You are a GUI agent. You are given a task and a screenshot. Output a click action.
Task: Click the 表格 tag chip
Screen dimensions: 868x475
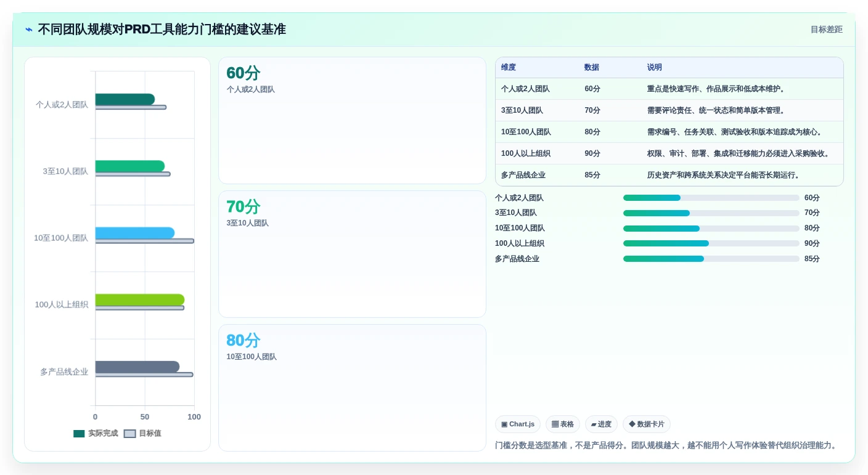pyautogui.click(x=563, y=424)
